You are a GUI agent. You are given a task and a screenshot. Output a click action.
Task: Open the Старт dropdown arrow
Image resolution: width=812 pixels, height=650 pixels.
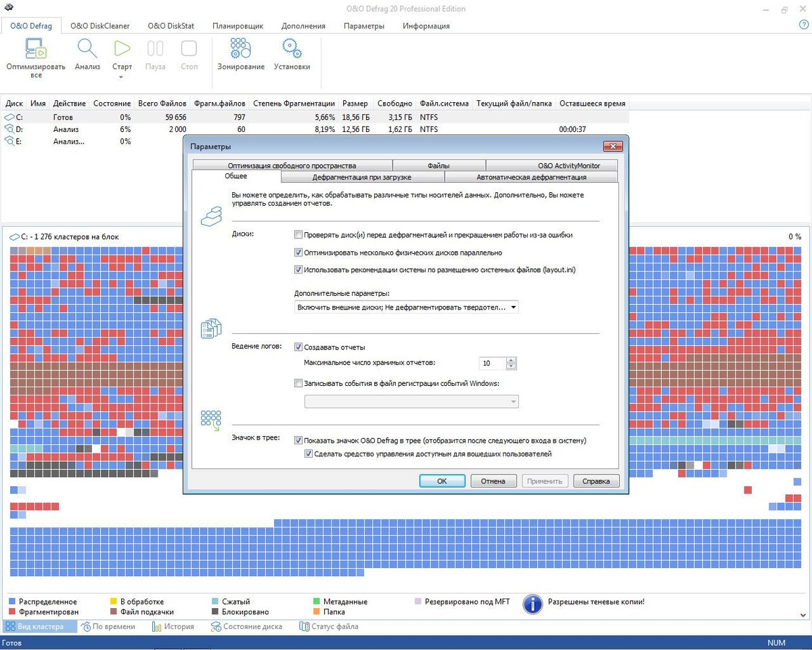coord(122,77)
